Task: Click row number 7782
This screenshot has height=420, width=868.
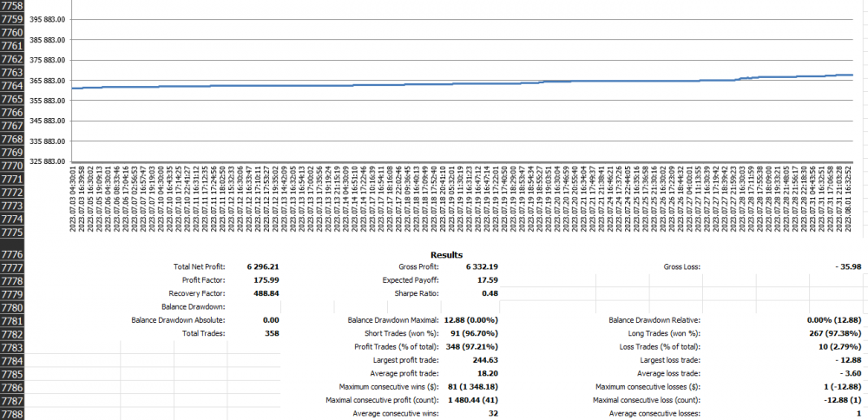Action: 12,333
